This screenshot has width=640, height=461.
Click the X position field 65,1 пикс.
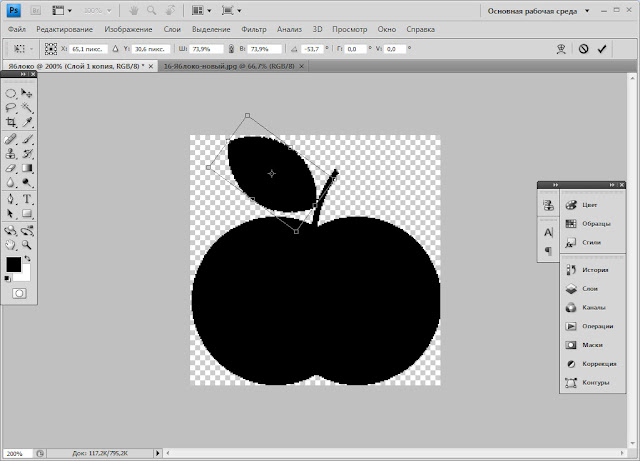tap(88, 49)
